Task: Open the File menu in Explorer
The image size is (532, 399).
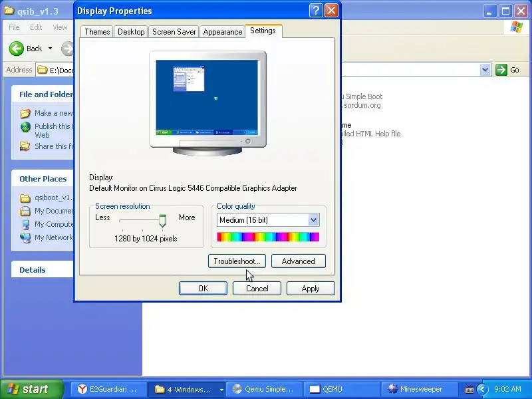Action: [x=14, y=27]
